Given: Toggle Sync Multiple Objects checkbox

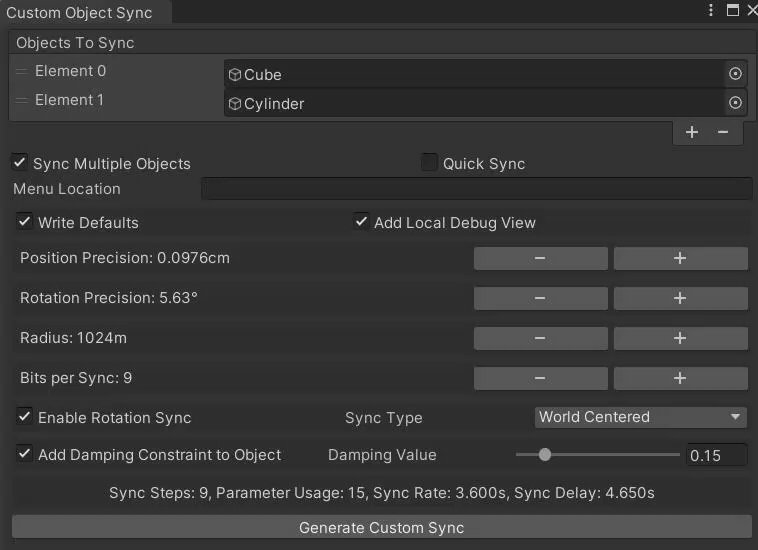Looking at the screenshot, I should [x=19, y=162].
